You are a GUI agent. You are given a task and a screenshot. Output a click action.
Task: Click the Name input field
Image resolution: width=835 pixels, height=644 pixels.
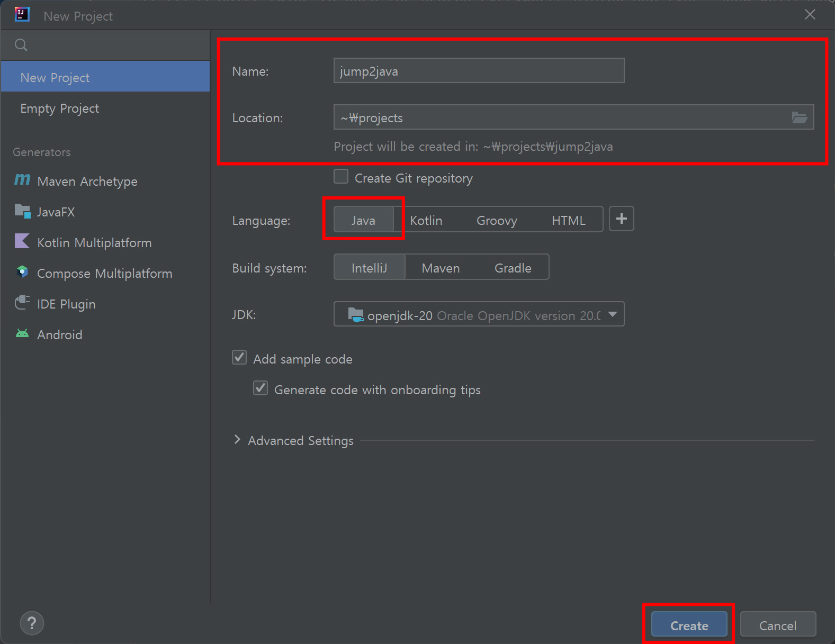(479, 70)
